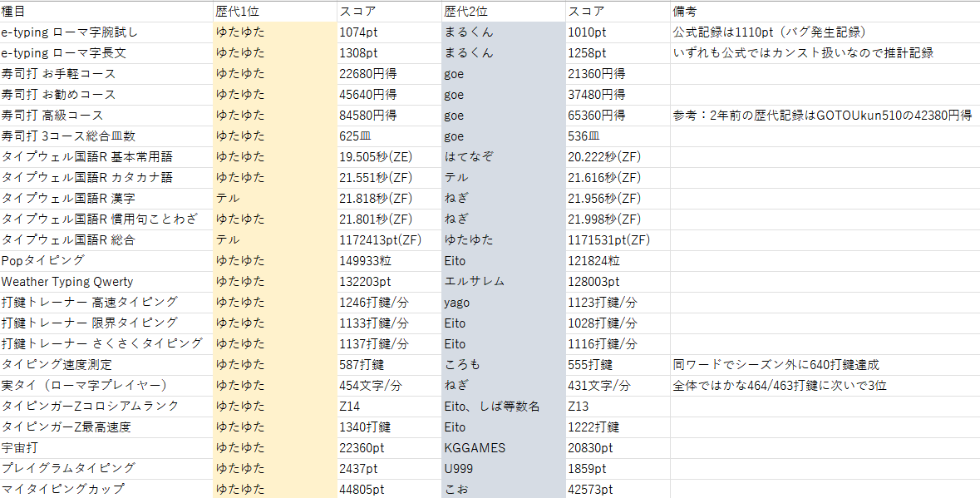Select the 公式記録は1110pt note cell
Image resolution: width=980 pixels, height=498 pixels.
[x=825, y=32]
